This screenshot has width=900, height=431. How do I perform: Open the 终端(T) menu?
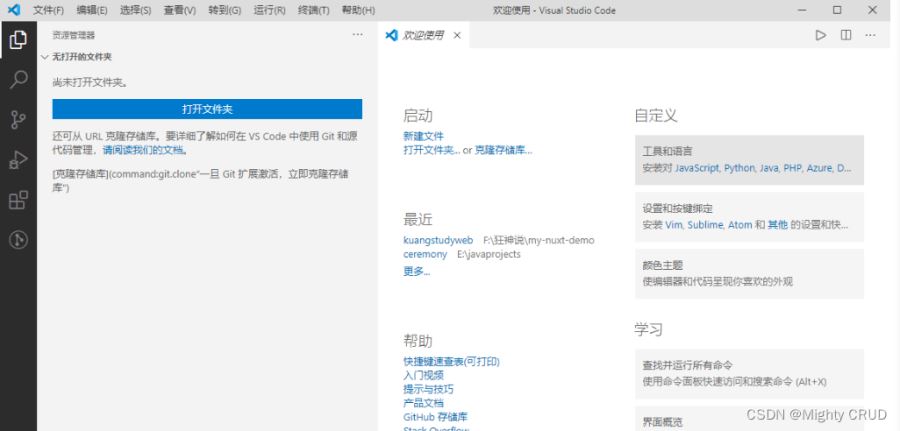pos(314,10)
